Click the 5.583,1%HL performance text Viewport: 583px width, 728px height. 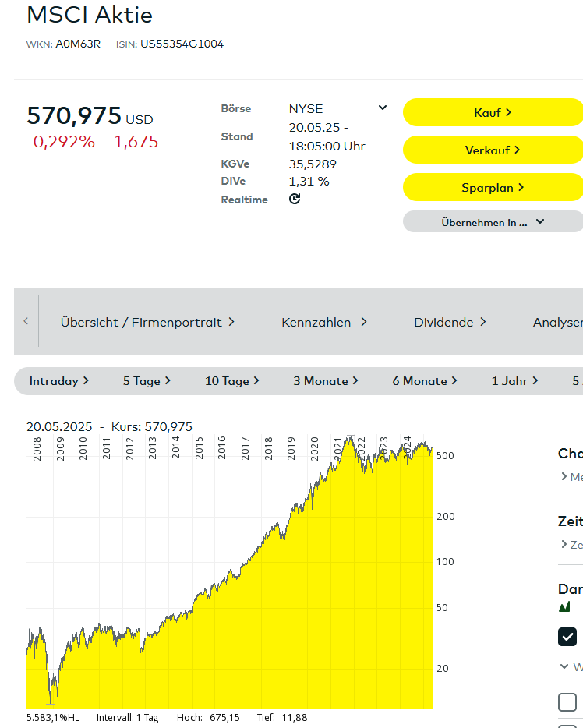(53, 717)
